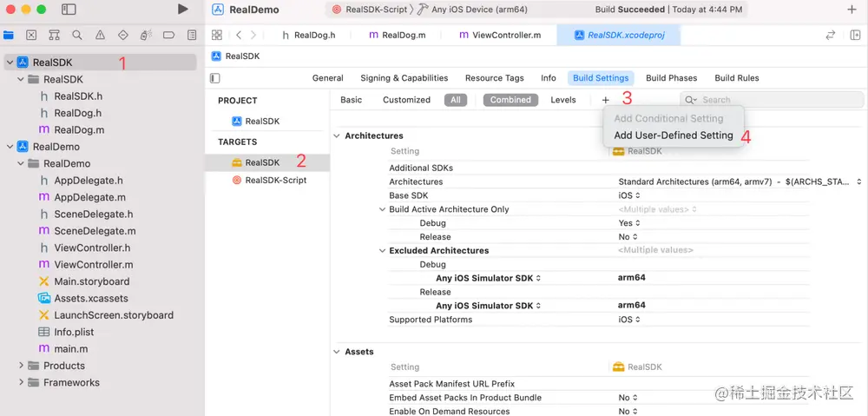868x416 pixels.
Task: Open the Test navigator diamond icon
Action: (123, 36)
